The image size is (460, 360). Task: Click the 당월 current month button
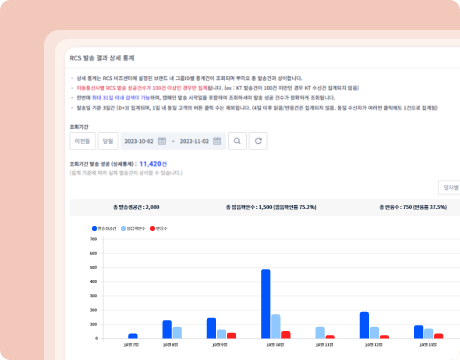pos(108,141)
